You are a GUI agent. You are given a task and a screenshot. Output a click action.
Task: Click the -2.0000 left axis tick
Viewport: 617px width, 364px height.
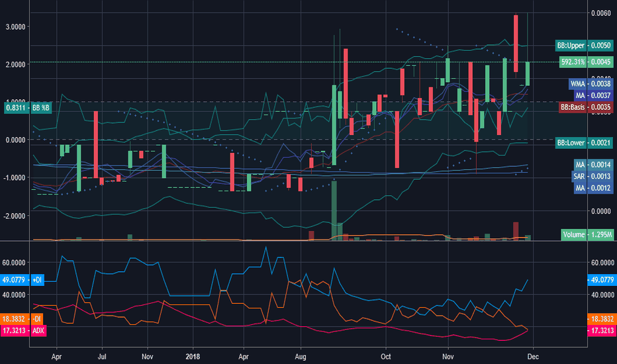coord(14,216)
